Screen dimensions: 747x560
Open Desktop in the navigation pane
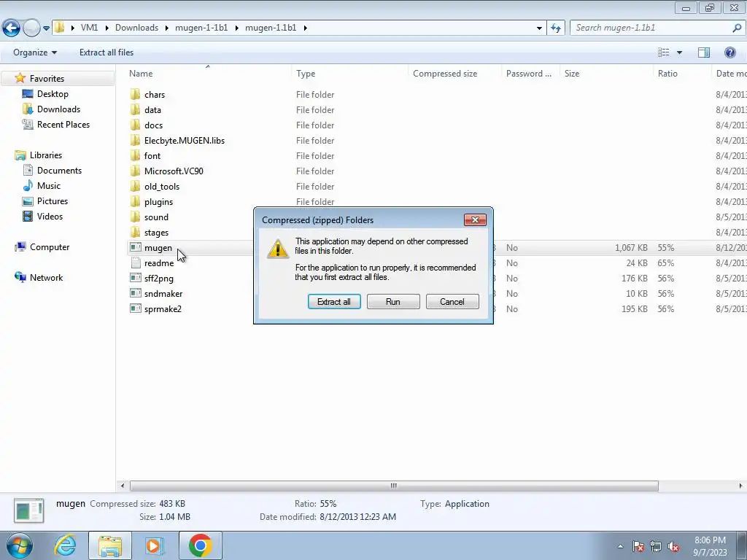[x=53, y=94]
